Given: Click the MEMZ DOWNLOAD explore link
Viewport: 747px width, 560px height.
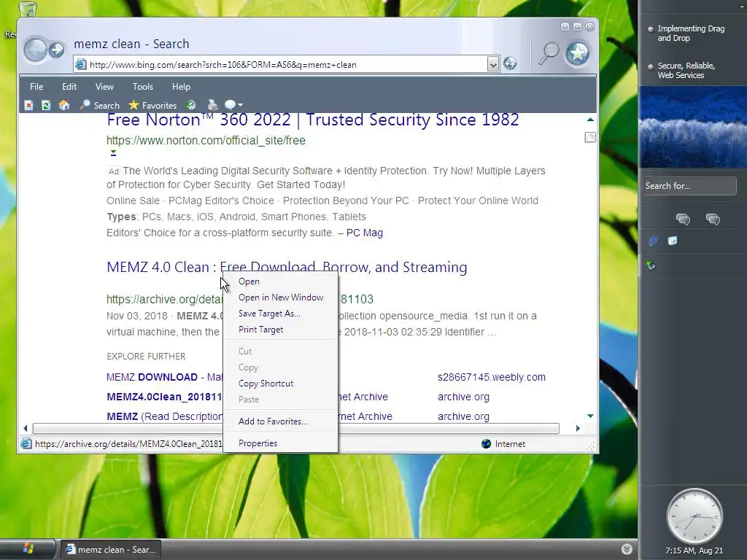Looking at the screenshot, I should (164, 377).
